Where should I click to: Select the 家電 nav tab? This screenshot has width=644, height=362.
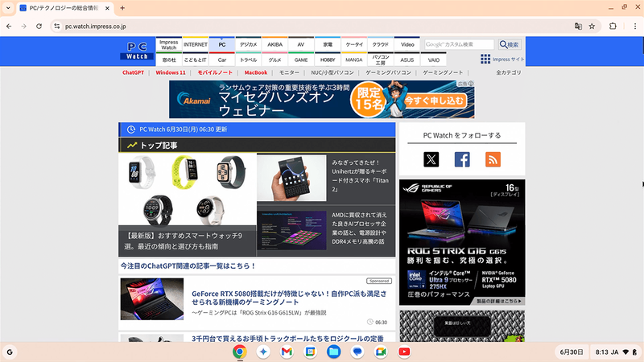328,44
